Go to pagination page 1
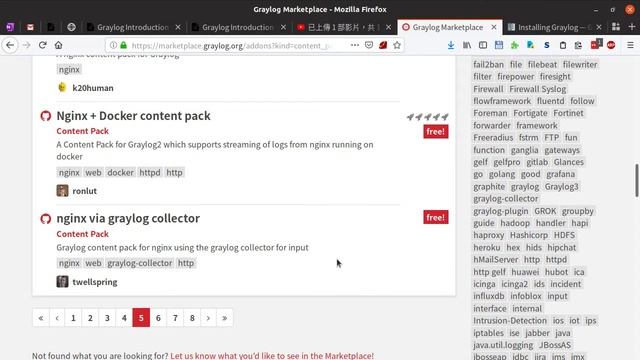Image resolution: width=640 pixels, height=360 pixels. point(73,318)
